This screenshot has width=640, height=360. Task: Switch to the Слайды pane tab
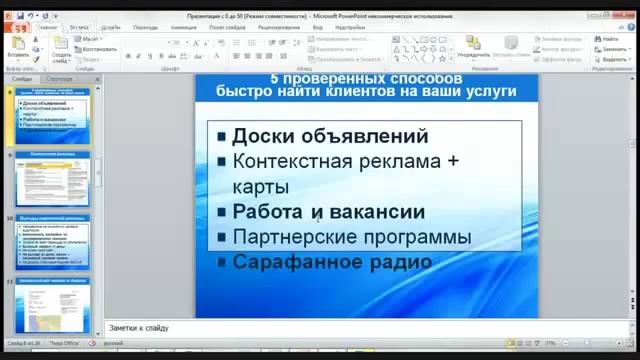[22, 79]
